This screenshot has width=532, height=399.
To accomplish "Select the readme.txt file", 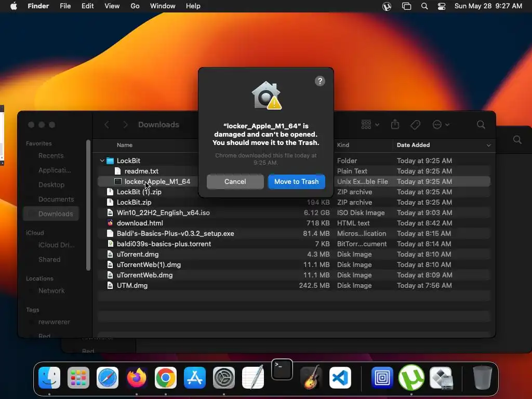I will click(141, 171).
